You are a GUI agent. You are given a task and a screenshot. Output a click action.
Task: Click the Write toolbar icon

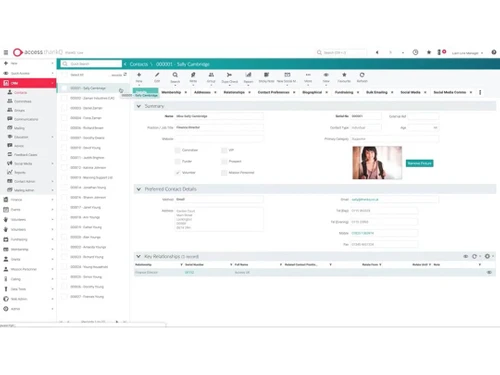click(193, 77)
